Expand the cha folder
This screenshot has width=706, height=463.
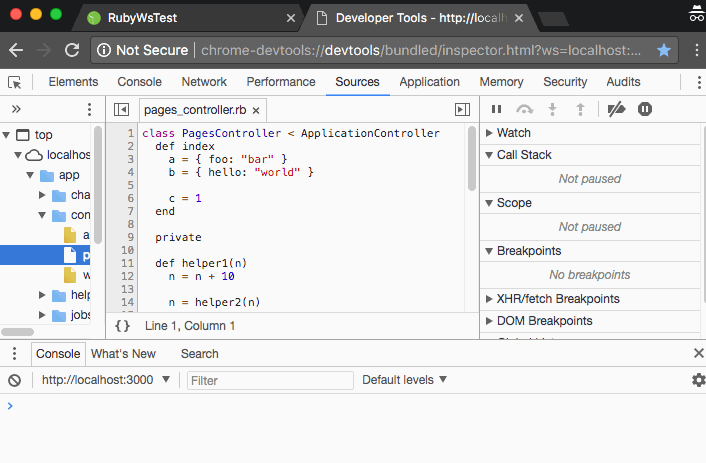click(42, 195)
